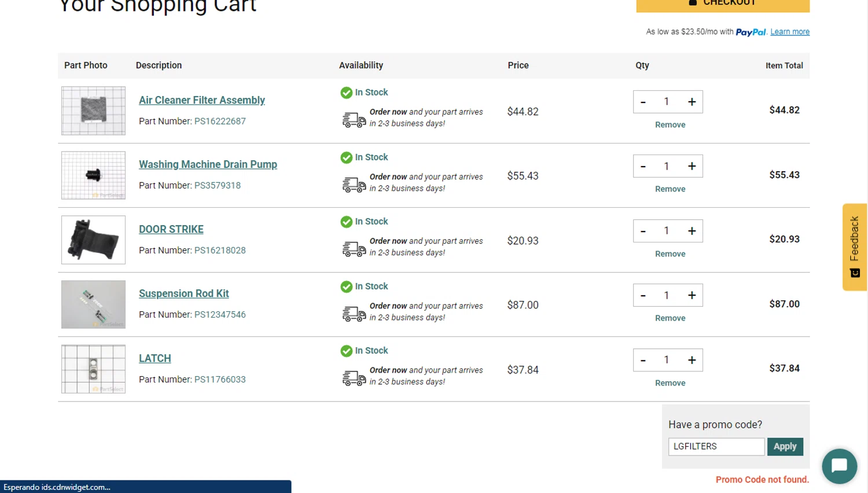Focus the promo code input field
The width and height of the screenshot is (868, 493).
716,447
